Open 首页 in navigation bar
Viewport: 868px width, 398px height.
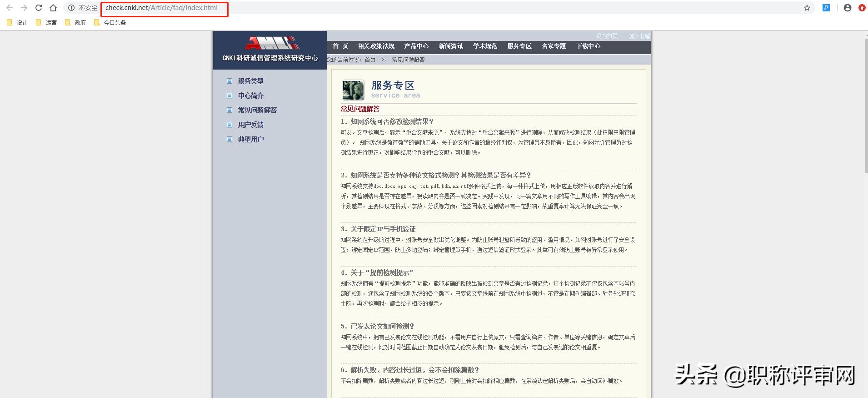pos(340,46)
